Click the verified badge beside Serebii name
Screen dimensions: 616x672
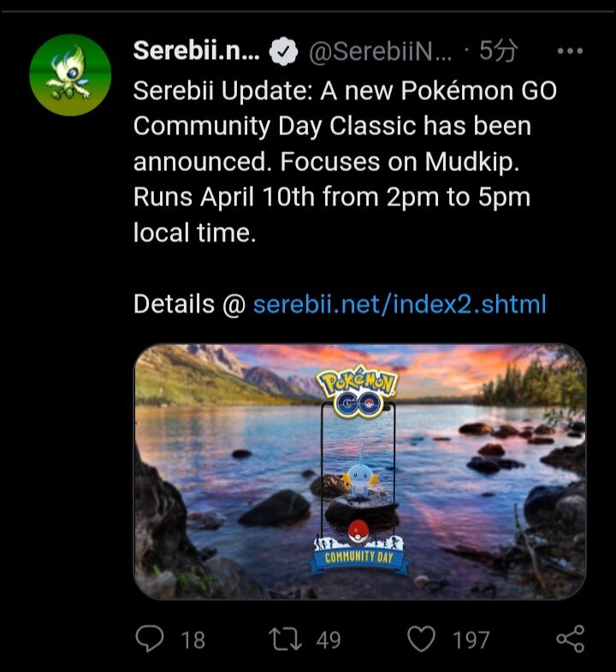point(283,51)
